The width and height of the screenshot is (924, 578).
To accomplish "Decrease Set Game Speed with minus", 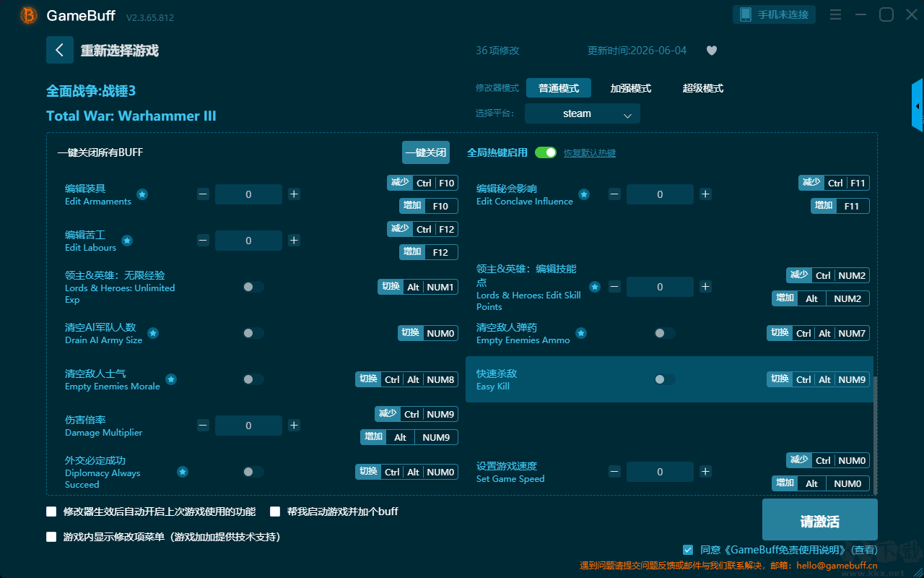I will (614, 472).
